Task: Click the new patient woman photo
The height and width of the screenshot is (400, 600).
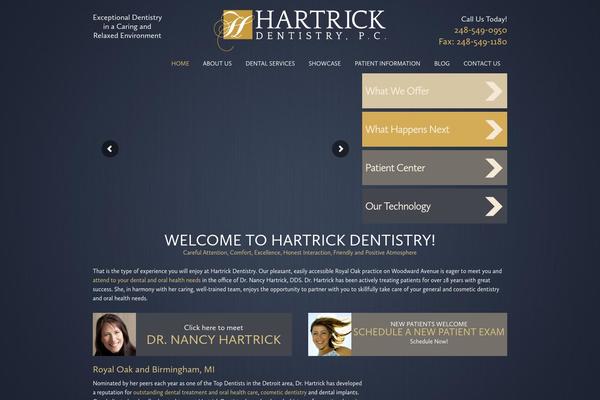Action: pyautogui.click(x=330, y=335)
